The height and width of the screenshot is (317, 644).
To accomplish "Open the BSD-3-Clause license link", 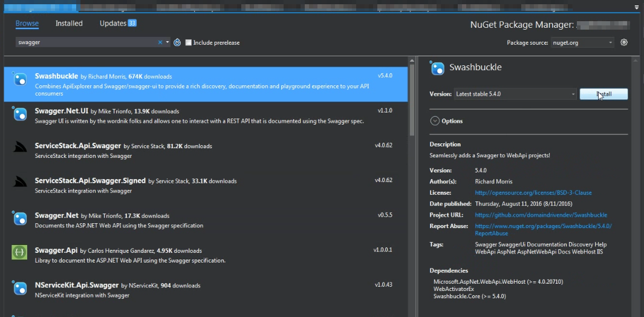I will pos(533,192).
